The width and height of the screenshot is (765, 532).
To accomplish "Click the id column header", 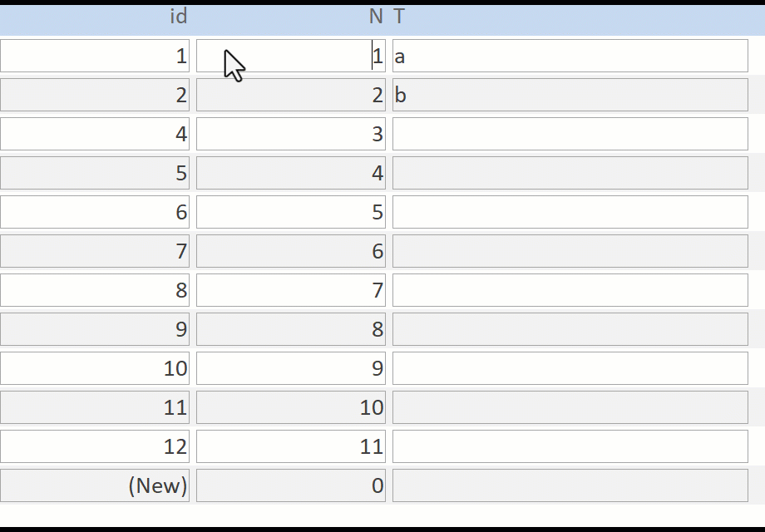I will pyautogui.click(x=178, y=17).
